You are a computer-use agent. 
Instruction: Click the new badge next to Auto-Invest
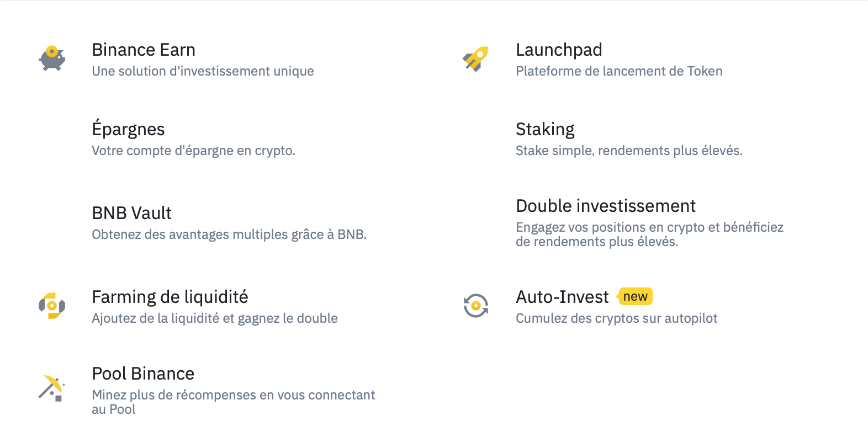point(635,296)
